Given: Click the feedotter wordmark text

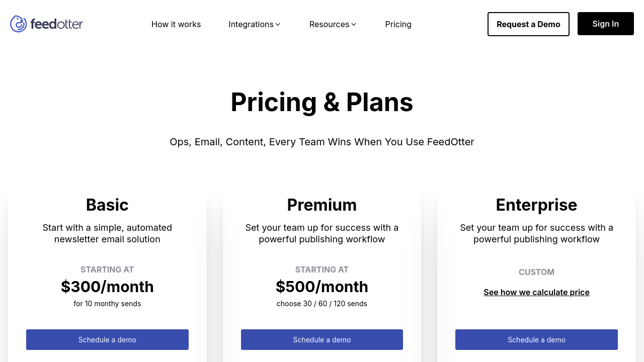Looking at the screenshot, I should tap(56, 24).
